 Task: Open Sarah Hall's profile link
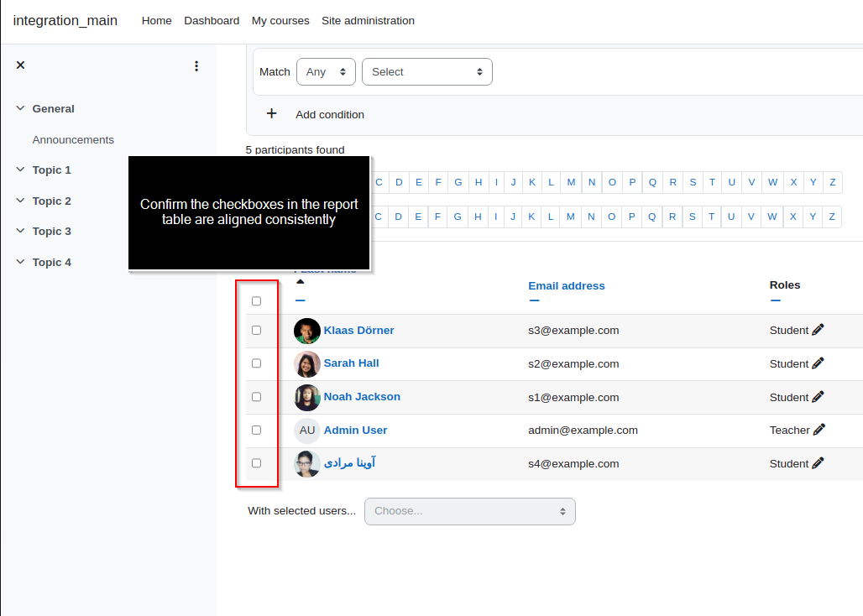point(351,363)
